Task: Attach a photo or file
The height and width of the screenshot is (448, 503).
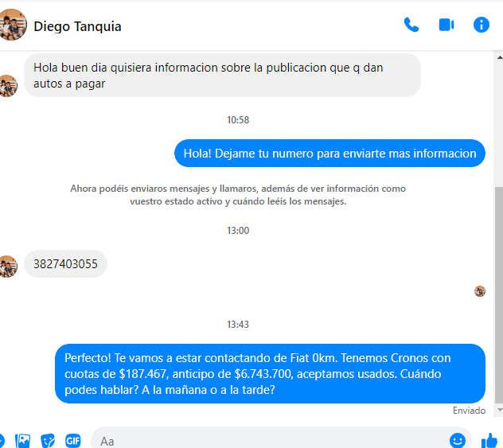Action: (23, 441)
